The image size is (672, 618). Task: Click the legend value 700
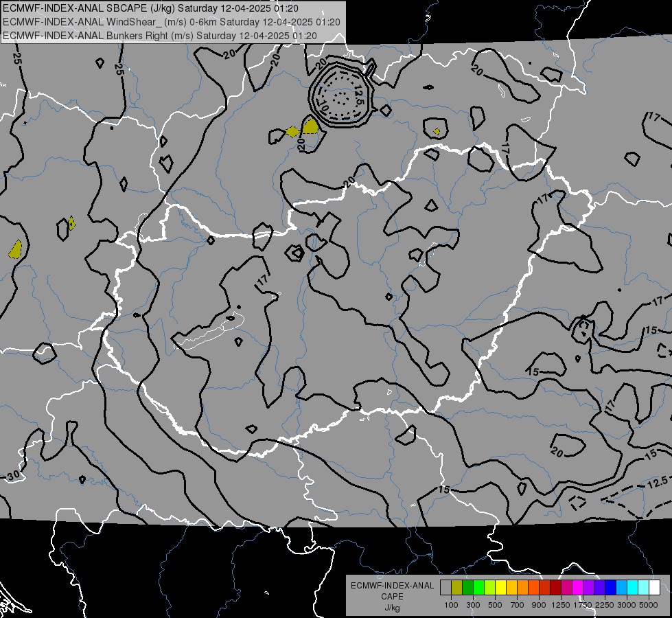(518, 605)
